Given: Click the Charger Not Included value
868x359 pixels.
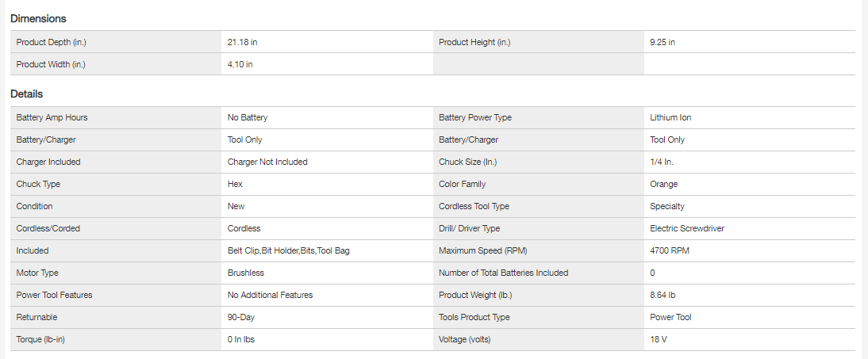Looking at the screenshot, I should point(267,162).
